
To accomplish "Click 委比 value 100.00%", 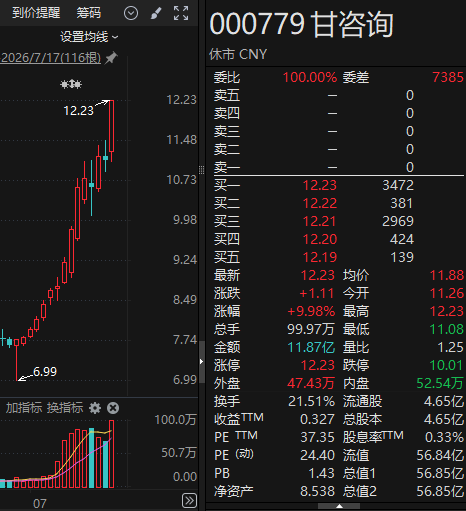I will (x=310, y=77).
